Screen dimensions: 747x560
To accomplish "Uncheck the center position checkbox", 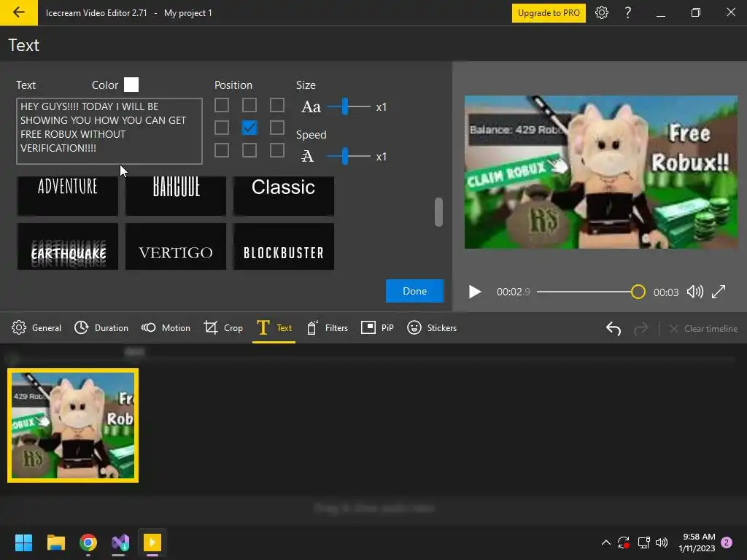I will coord(249,128).
